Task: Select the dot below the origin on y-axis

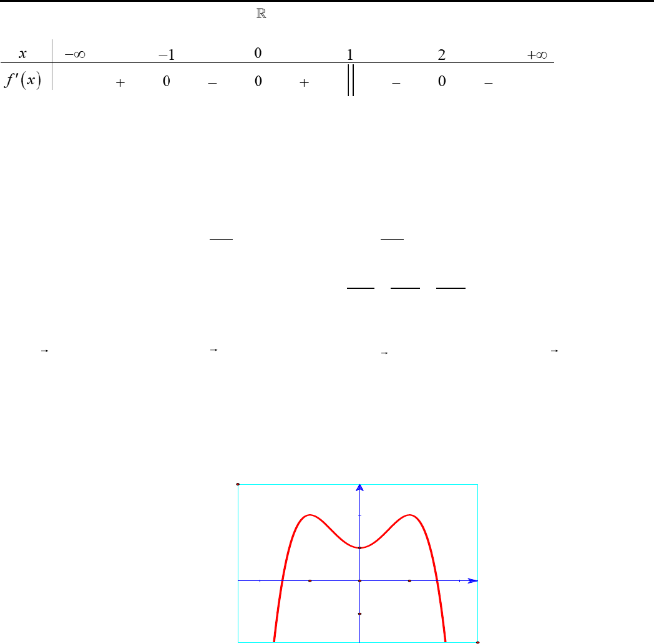Action: point(359,614)
